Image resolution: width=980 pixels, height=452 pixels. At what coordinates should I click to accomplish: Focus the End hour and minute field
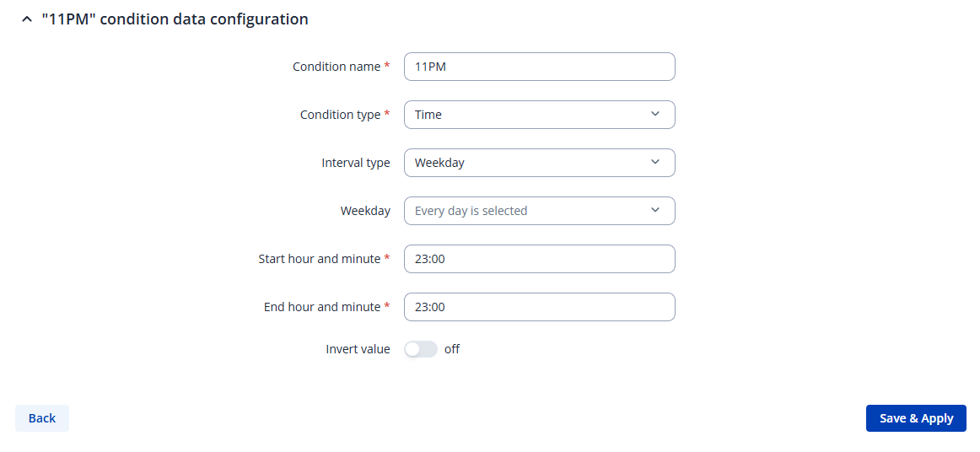coord(539,307)
